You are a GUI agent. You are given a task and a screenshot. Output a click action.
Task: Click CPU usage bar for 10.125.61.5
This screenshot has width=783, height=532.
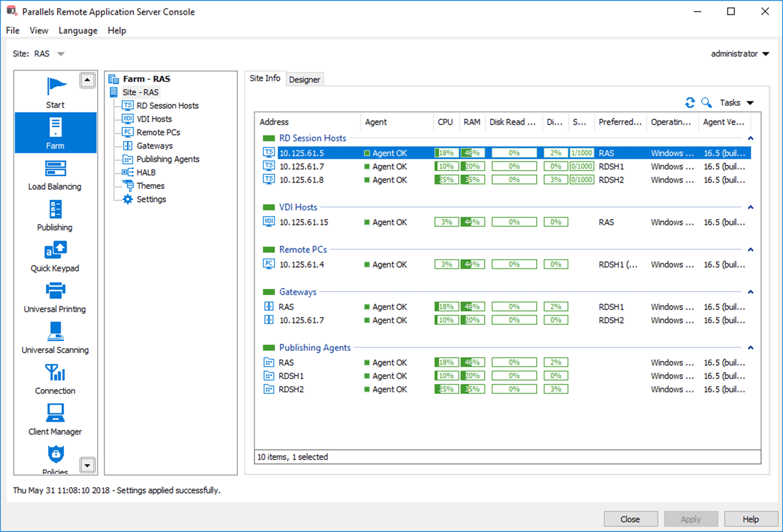(x=446, y=153)
